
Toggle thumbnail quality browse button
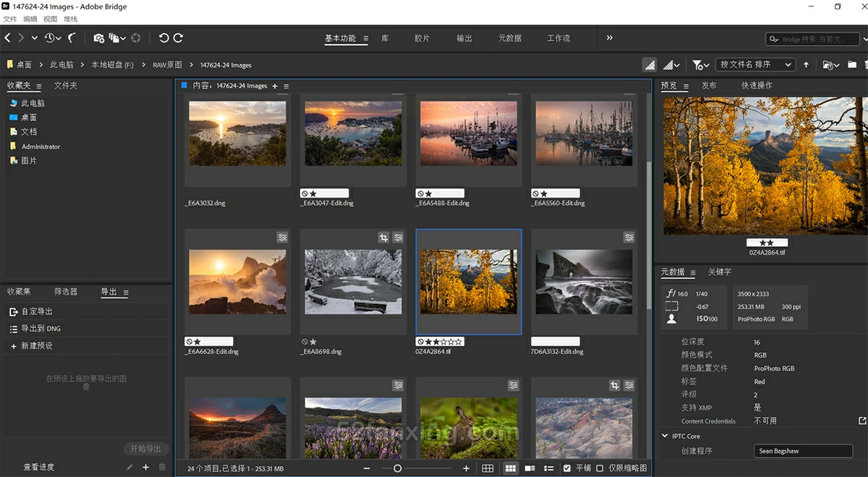click(x=650, y=64)
